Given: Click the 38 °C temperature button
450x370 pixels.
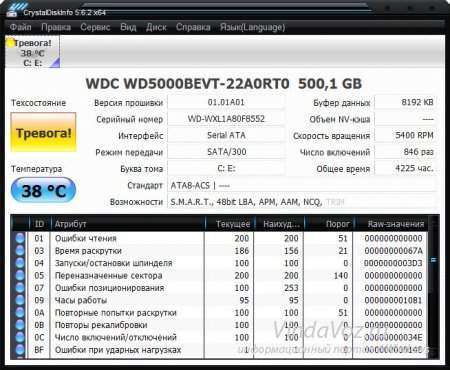Looking at the screenshot, I should [x=43, y=191].
